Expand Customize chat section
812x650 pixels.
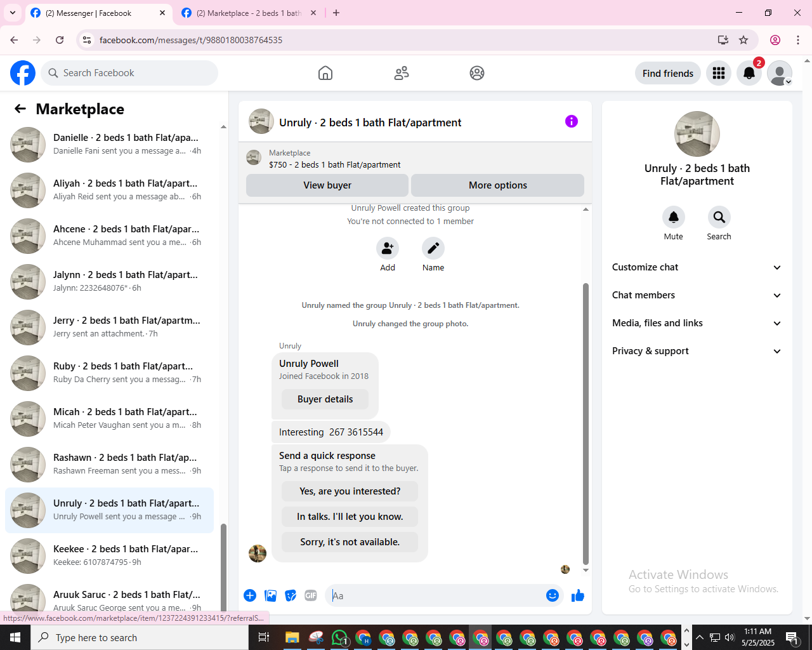pyautogui.click(x=697, y=267)
